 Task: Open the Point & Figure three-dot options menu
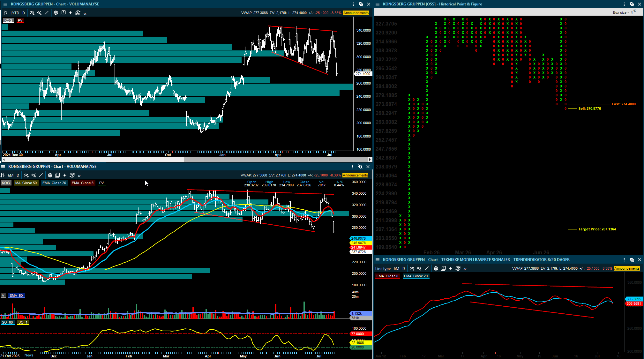(x=624, y=4)
